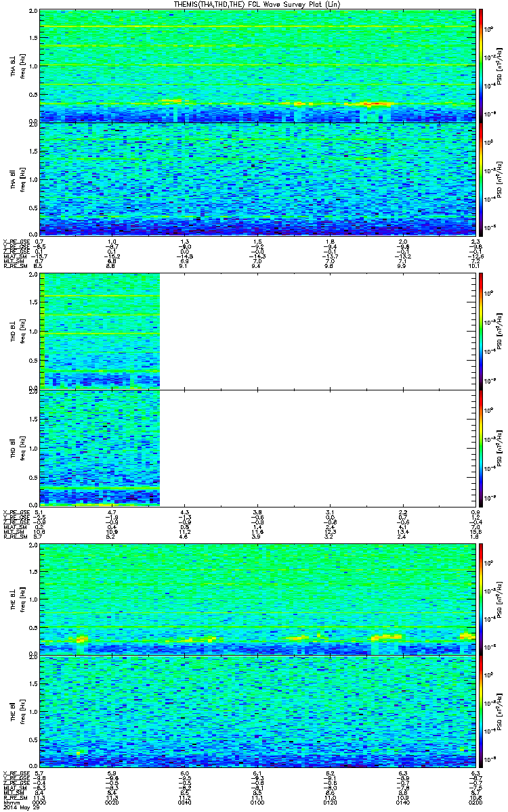This screenshot has width=508, height=812.
Task: Click the THA B⊥ spectrogram yellow band near 0.35 Hz
Action: click(257, 104)
